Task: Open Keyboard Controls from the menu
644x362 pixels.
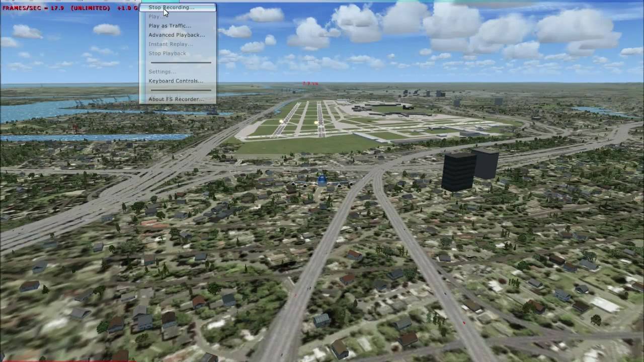Action: pos(178,81)
